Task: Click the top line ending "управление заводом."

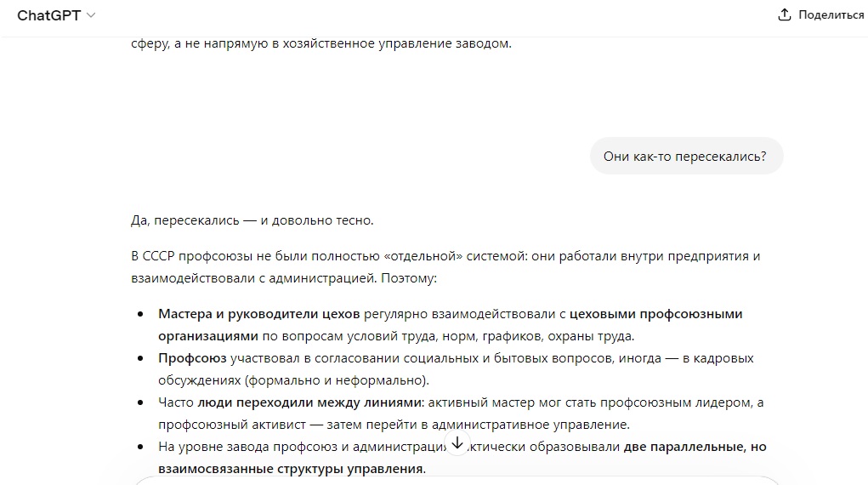Action: tap(321, 43)
